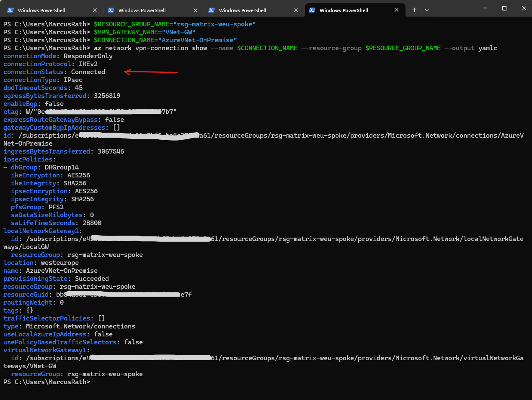Click the "PFS2" value
532x400 pixels.
(x=56, y=207)
